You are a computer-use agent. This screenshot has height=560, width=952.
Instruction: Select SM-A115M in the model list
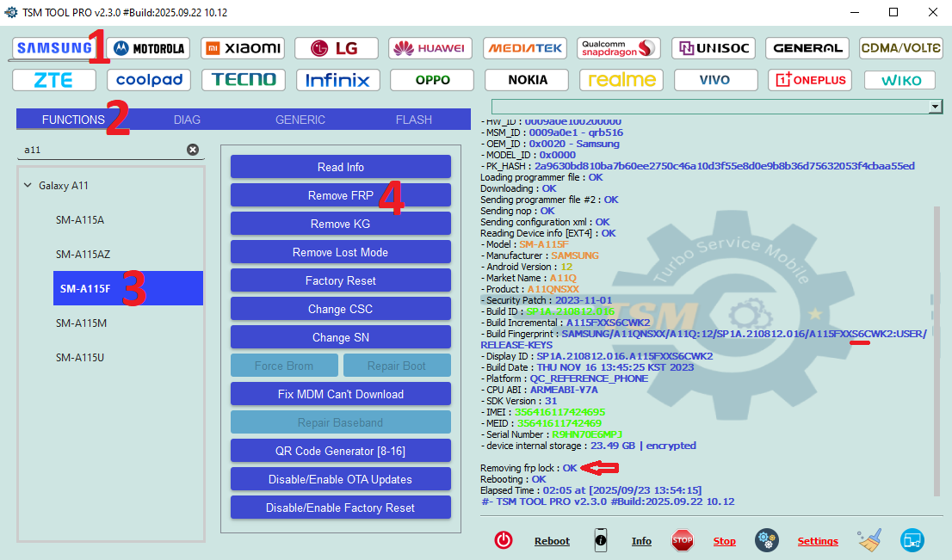80,323
